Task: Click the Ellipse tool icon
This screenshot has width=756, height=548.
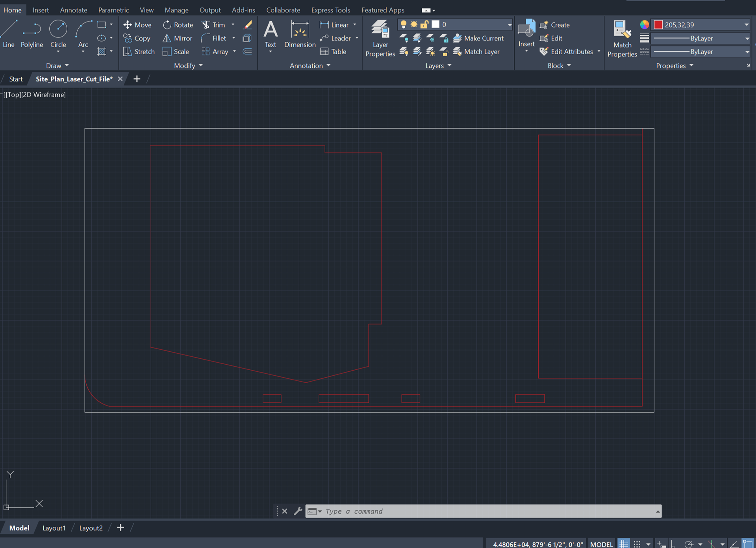Action: coord(102,38)
